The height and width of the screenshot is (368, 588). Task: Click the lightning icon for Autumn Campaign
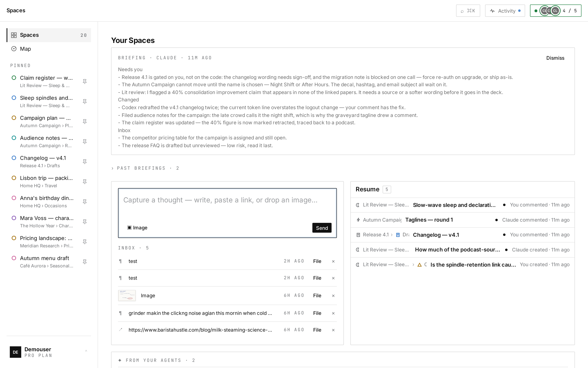358,220
